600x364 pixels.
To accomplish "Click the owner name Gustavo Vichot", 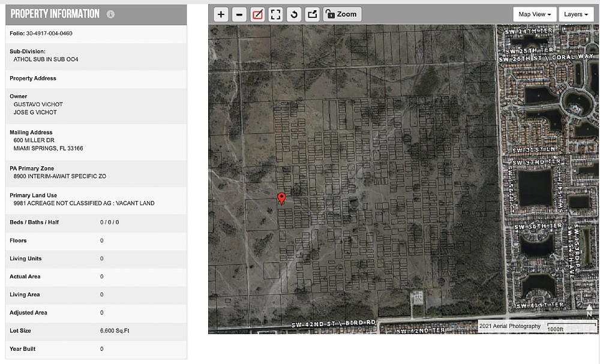I will (38, 104).
